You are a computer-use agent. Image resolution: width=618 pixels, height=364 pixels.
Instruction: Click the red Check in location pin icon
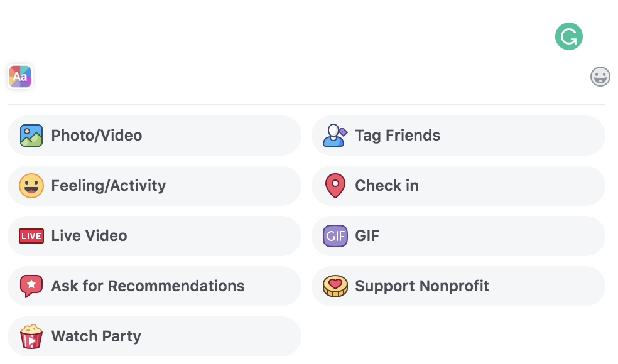tap(334, 185)
